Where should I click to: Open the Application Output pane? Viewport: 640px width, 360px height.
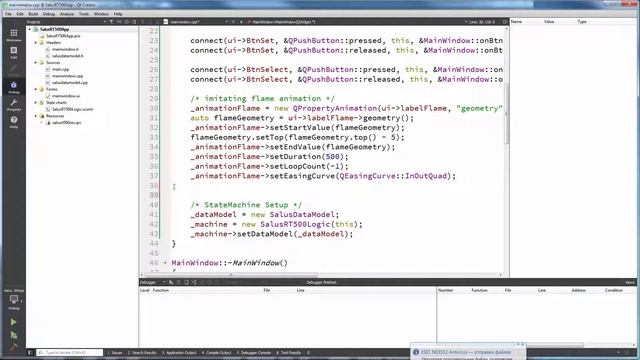[179, 352]
